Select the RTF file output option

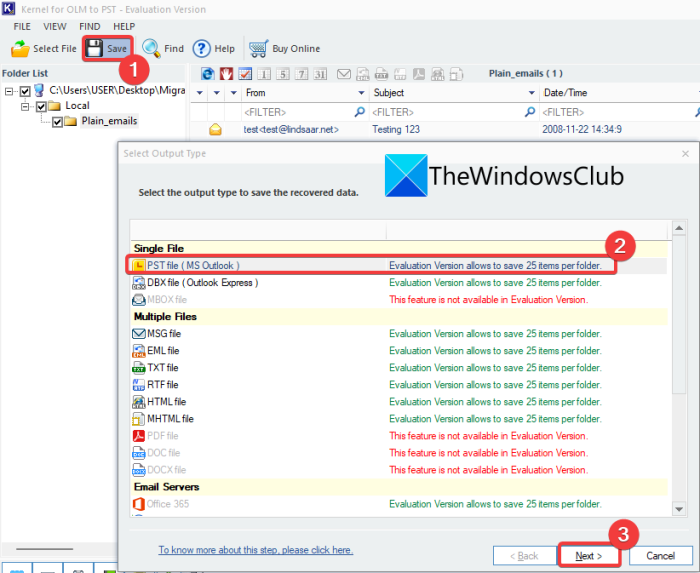pyautogui.click(x=399, y=384)
